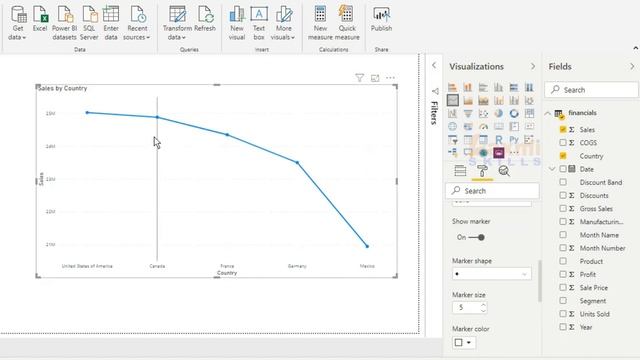Check the COGS field checkbox

point(563,142)
